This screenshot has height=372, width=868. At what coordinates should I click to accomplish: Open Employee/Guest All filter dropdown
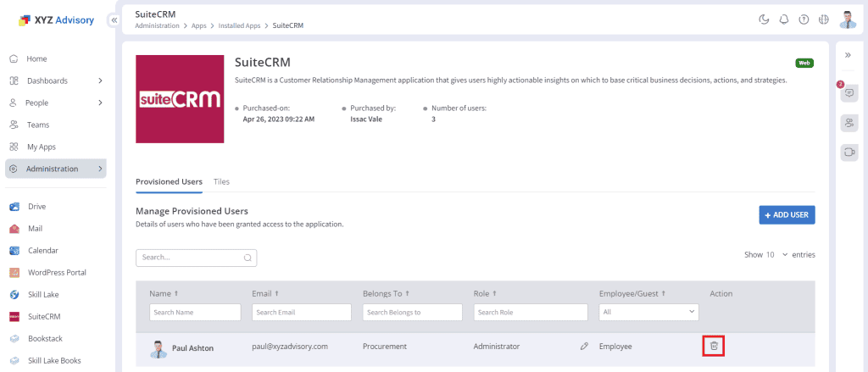648,312
